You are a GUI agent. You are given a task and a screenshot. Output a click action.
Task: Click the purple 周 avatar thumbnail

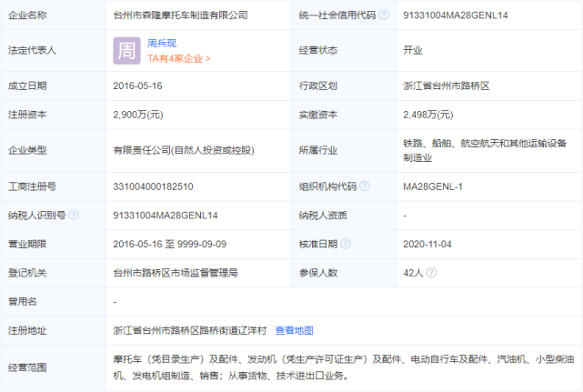tap(126, 51)
